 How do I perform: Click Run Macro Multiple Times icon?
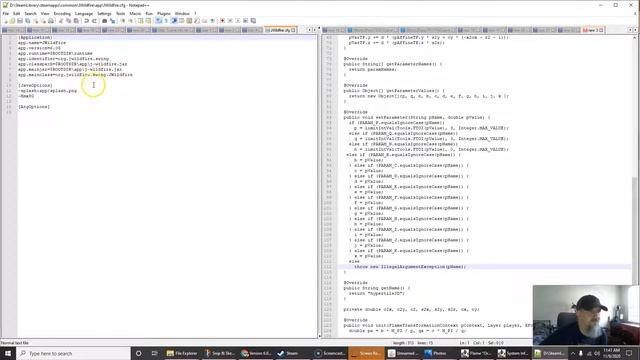point(245,20)
